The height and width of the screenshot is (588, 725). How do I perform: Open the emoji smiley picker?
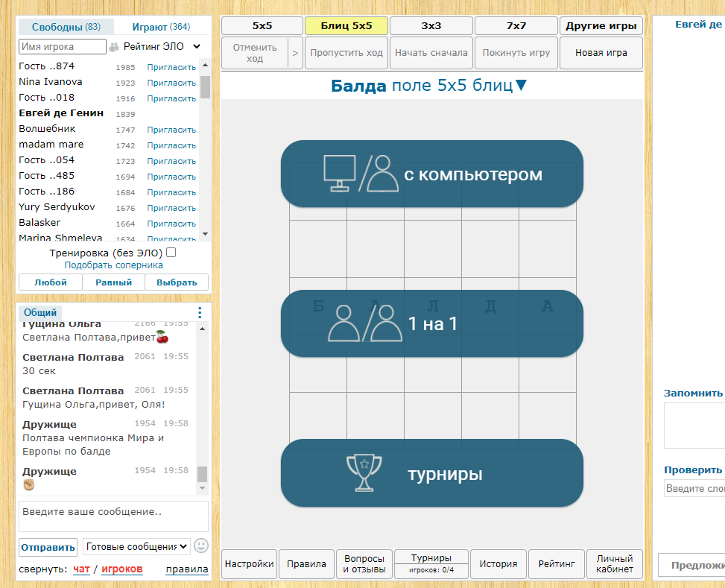(x=201, y=546)
